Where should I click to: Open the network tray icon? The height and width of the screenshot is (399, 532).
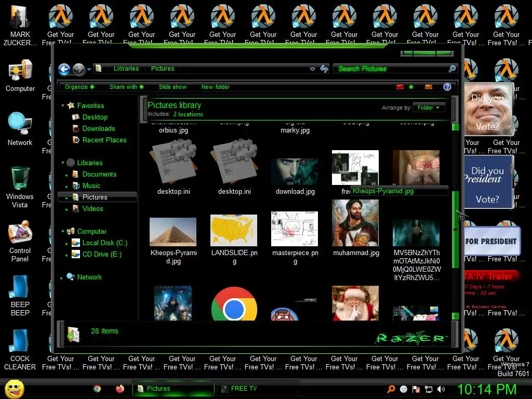point(429,389)
